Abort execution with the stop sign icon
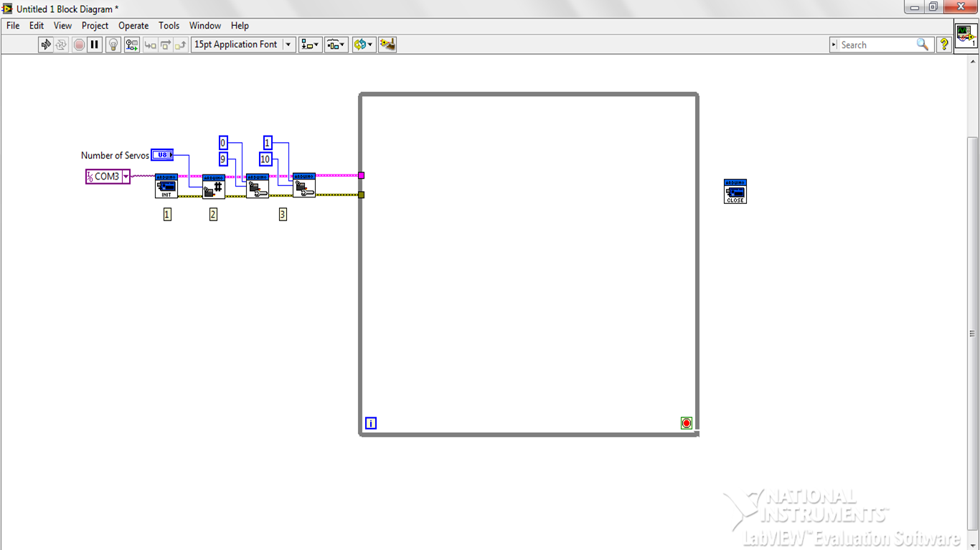The height and width of the screenshot is (550, 980). [79, 44]
